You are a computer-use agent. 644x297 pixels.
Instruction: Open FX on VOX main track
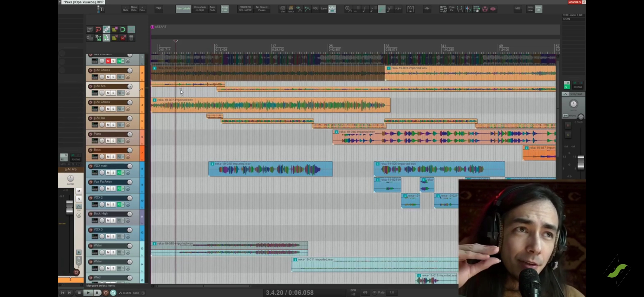(119, 173)
